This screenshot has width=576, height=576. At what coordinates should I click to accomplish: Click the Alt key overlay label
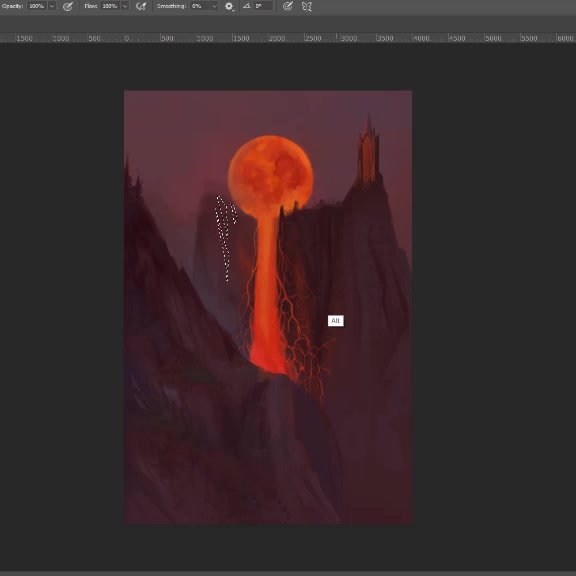pyautogui.click(x=336, y=321)
